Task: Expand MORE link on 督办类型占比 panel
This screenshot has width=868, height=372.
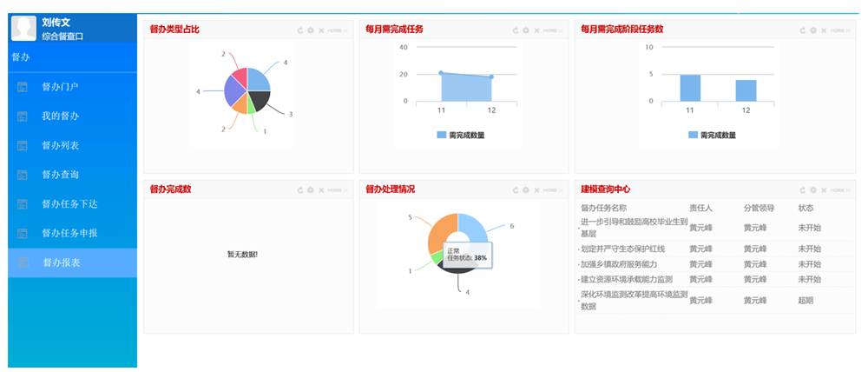Action: pyautogui.click(x=338, y=30)
